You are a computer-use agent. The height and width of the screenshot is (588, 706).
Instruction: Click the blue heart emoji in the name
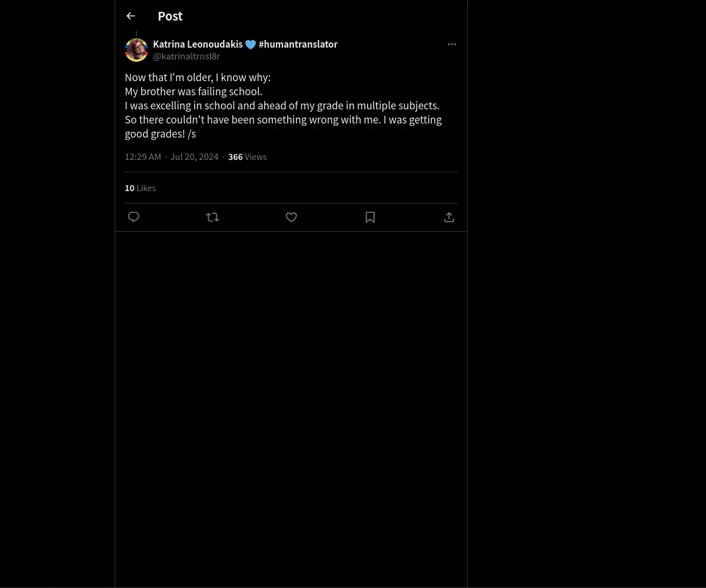tap(251, 45)
